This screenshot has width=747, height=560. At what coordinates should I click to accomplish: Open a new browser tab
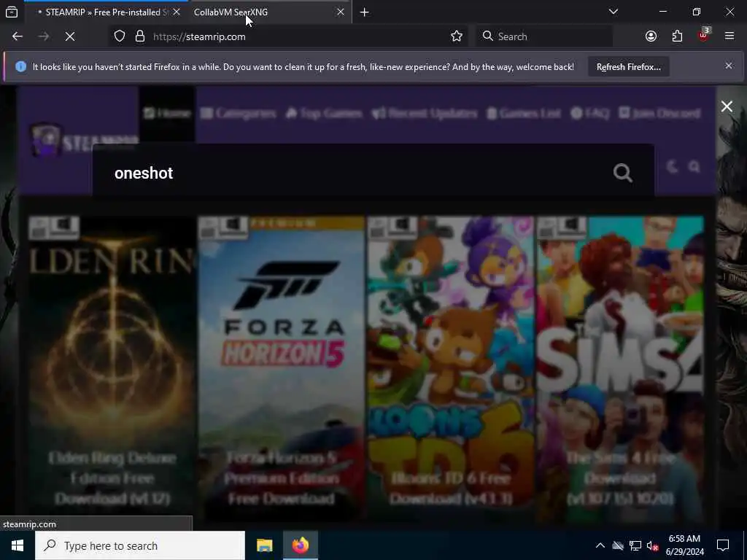(365, 12)
